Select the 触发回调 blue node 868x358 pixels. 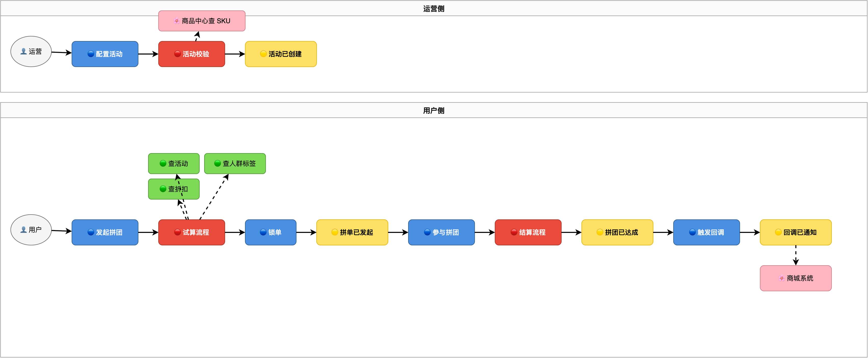click(x=707, y=232)
